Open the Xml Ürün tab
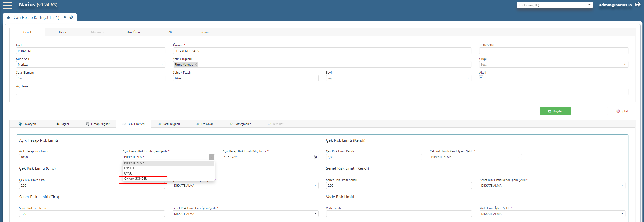The height and width of the screenshot is (222, 644). (x=134, y=32)
